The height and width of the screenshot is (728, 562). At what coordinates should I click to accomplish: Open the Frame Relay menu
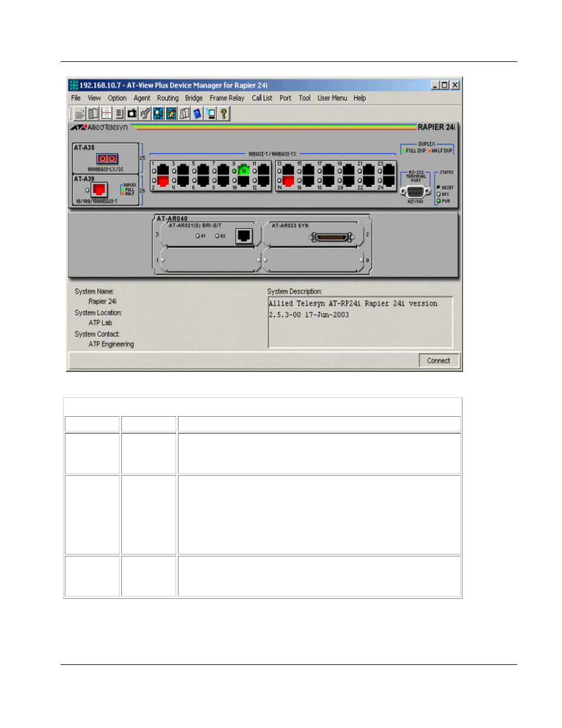pos(227,98)
